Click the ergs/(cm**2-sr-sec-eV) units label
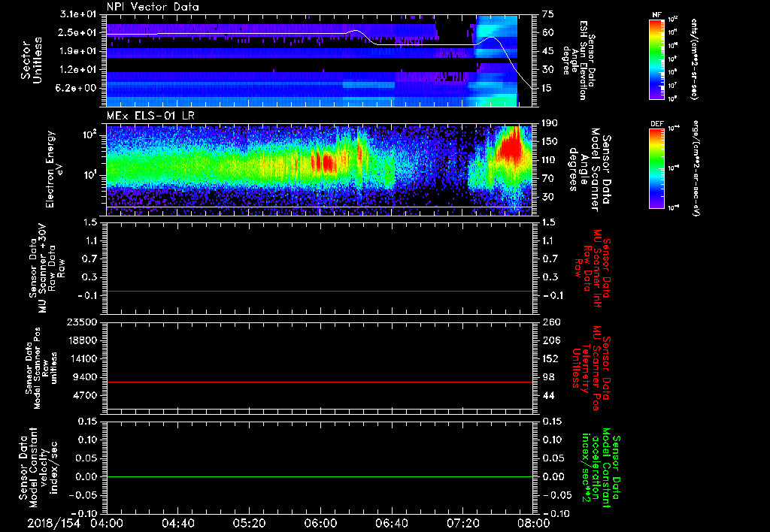The image size is (770, 532). [x=696, y=168]
